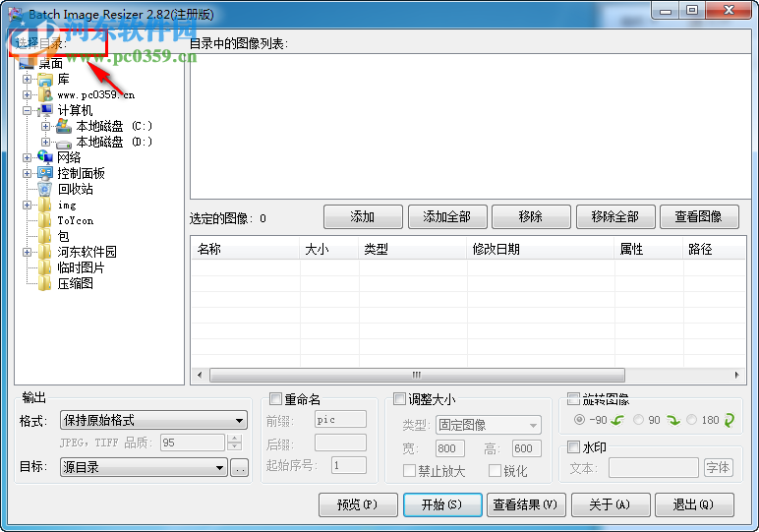
Task: Click the JPEG quality spinner up arrow
Action: click(235, 439)
